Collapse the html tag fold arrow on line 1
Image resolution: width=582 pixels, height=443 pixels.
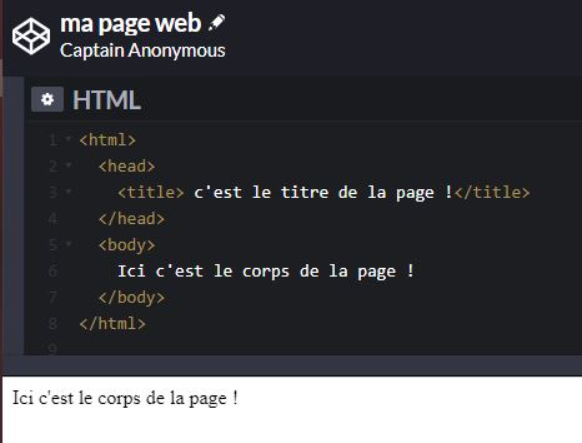pyautogui.click(x=68, y=139)
